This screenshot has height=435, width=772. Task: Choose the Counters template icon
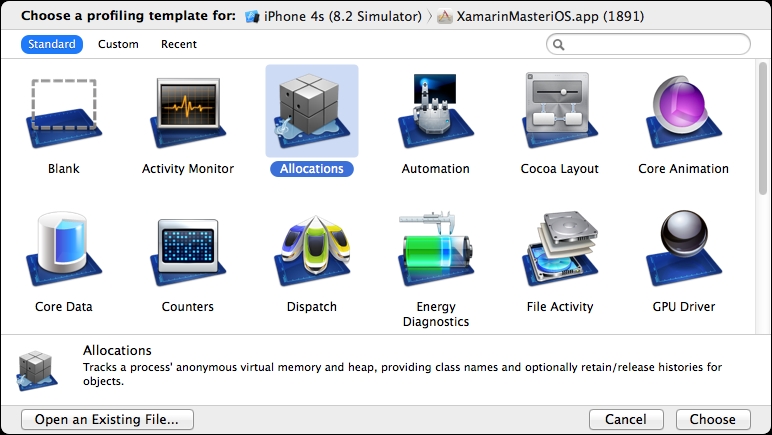188,252
